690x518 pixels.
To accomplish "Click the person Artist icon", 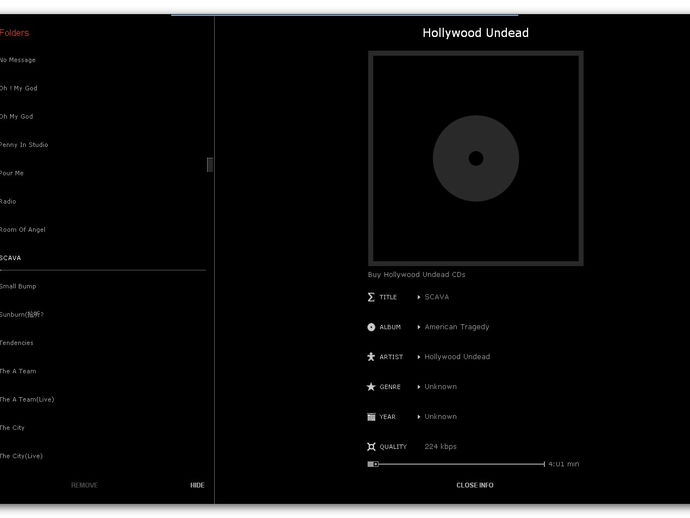I will pyautogui.click(x=371, y=356).
